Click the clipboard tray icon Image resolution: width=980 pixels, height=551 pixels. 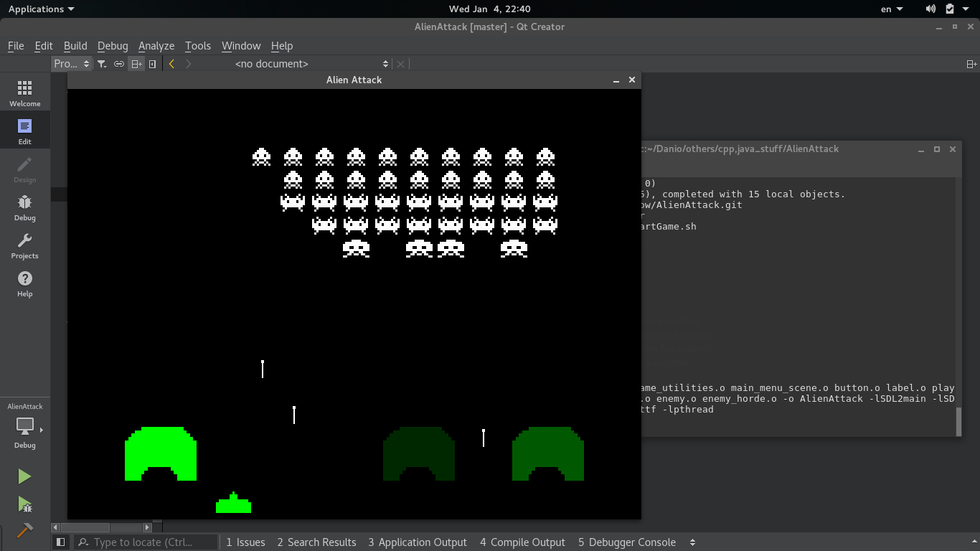point(949,9)
